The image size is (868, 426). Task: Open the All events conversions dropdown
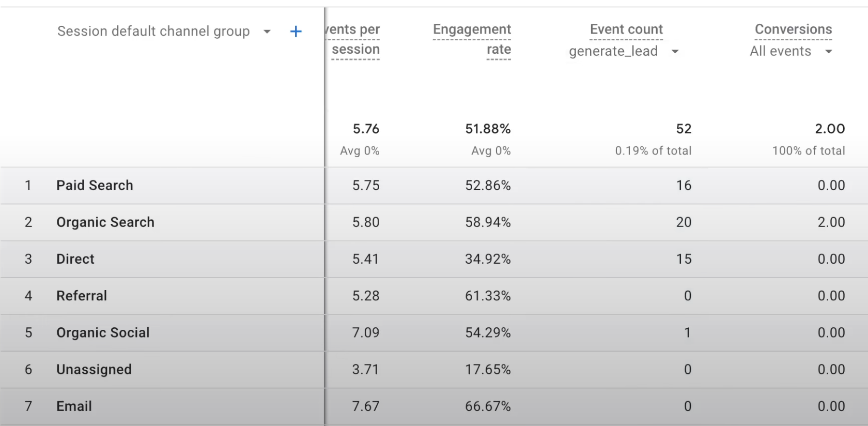828,51
